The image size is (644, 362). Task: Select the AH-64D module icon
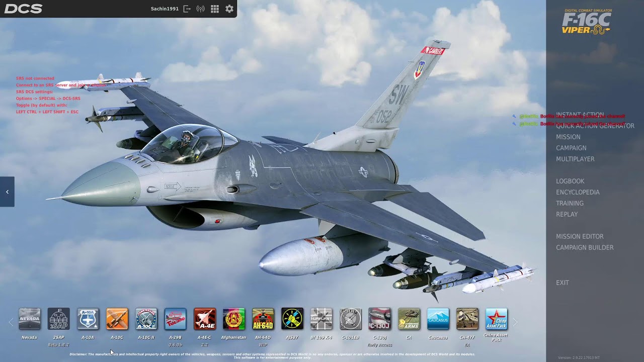coord(263,319)
